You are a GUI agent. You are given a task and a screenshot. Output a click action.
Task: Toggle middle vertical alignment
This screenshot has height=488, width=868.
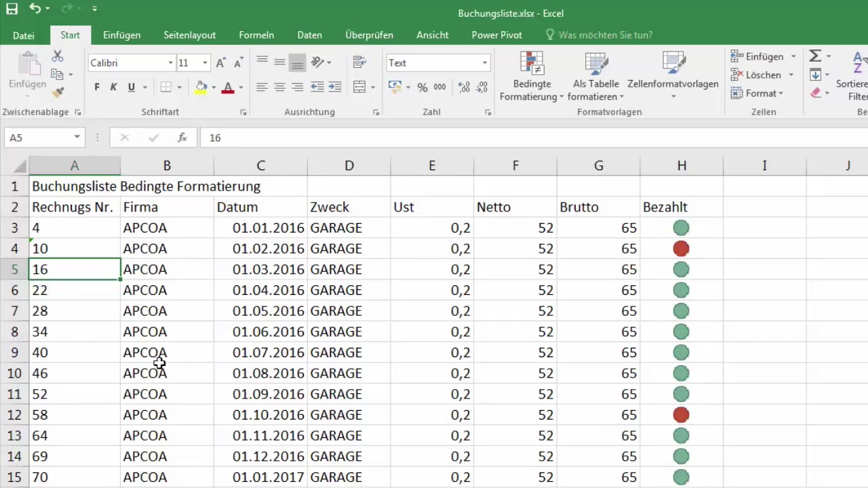click(x=279, y=62)
